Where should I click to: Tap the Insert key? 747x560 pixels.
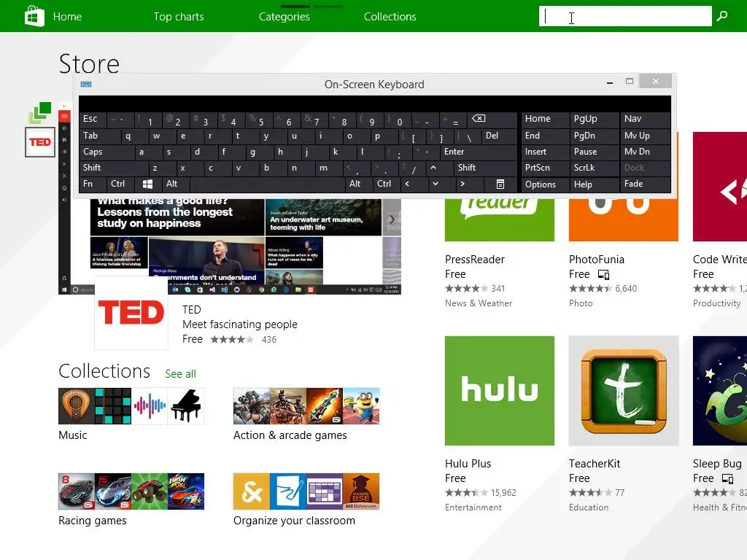point(546,152)
